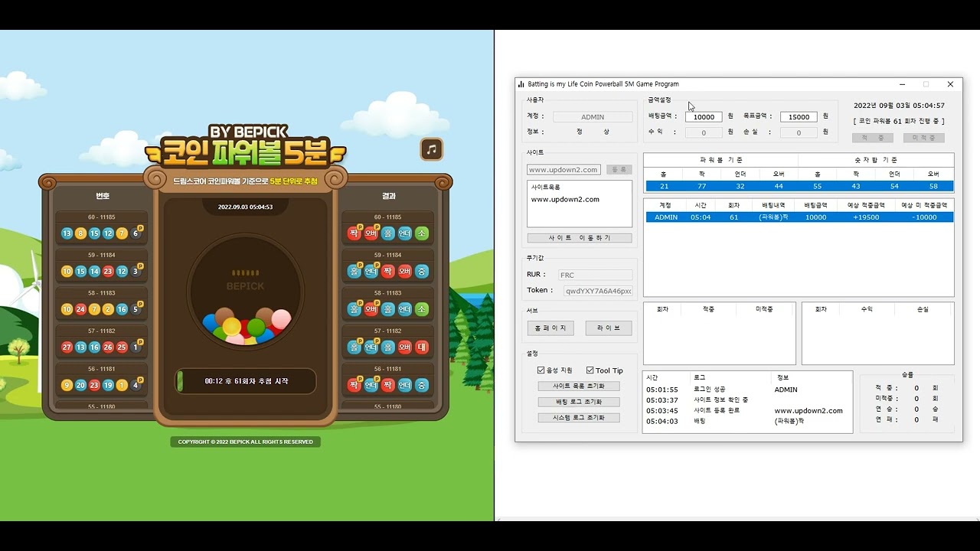Click the disabled 등록 button

tap(619, 169)
